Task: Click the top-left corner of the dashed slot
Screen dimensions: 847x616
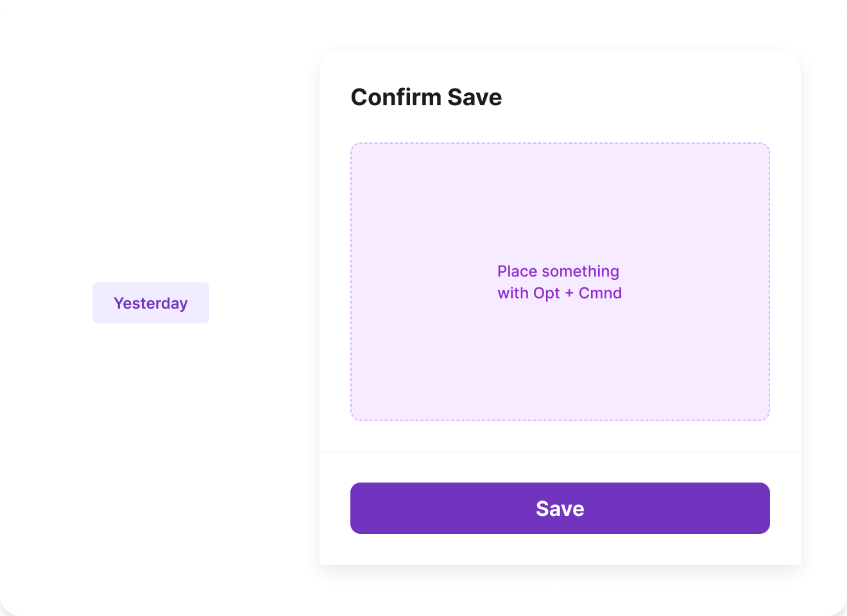Action: [x=354, y=146]
